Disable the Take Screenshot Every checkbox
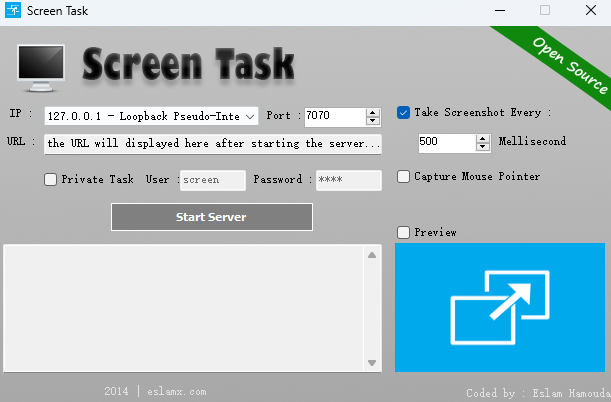The width and height of the screenshot is (611, 402). coord(403,113)
